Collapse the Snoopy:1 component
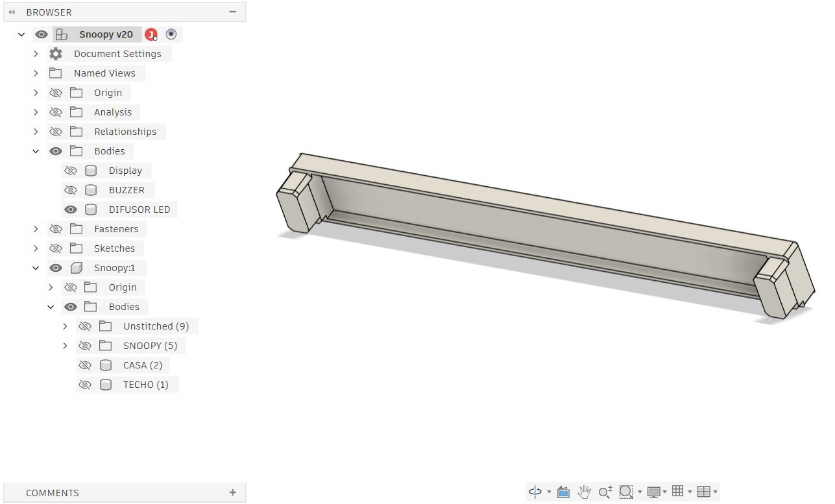The image size is (835, 504). pos(36,268)
